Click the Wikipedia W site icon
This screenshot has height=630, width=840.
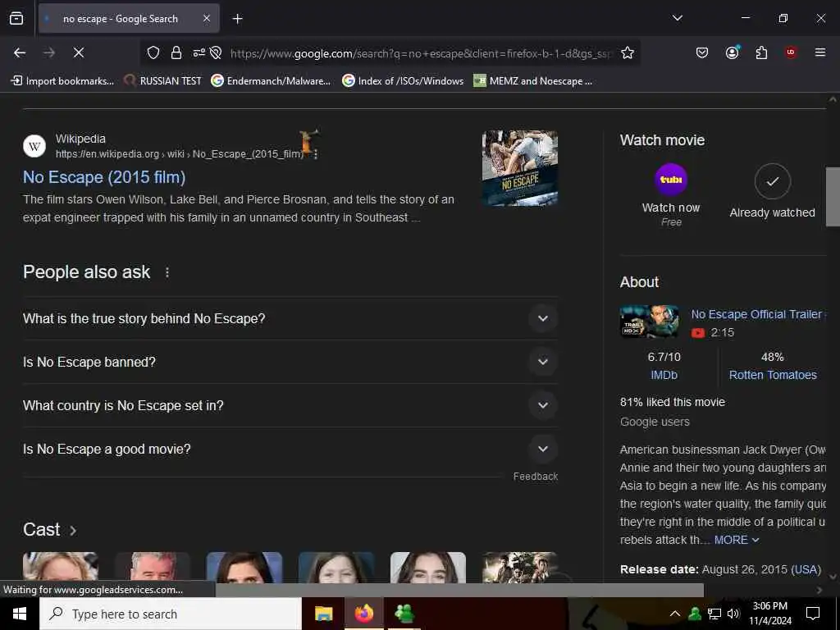click(34, 146)
